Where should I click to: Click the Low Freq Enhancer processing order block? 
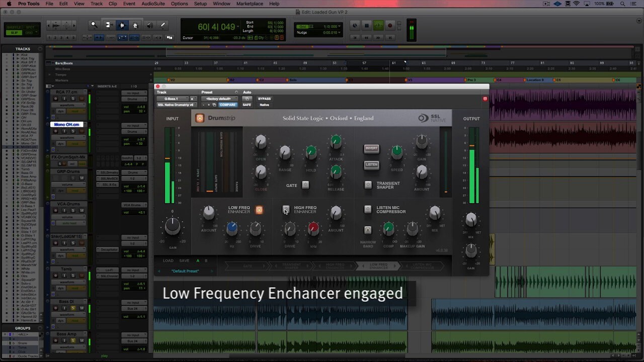(x=377, y=265)
